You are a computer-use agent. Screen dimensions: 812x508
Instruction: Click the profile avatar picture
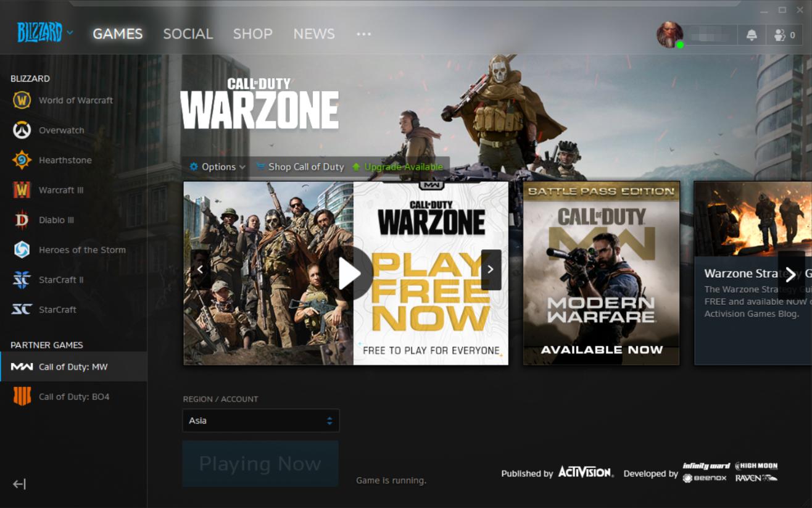tap(669, 35)
